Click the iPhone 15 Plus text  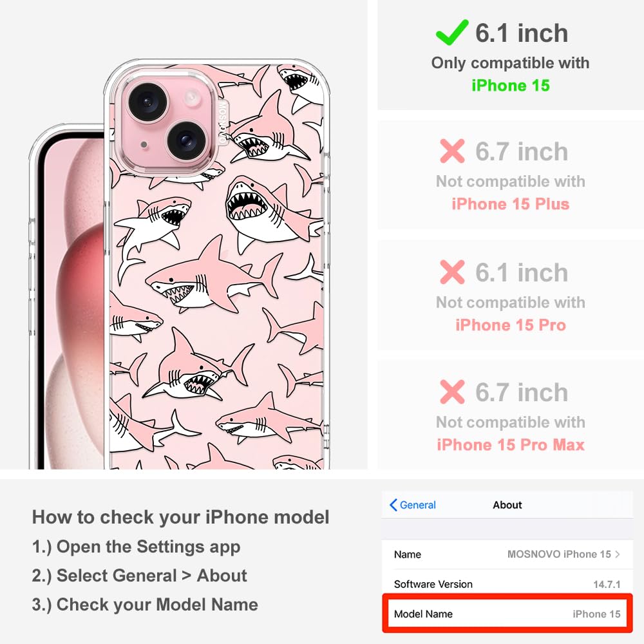point(511,204)
